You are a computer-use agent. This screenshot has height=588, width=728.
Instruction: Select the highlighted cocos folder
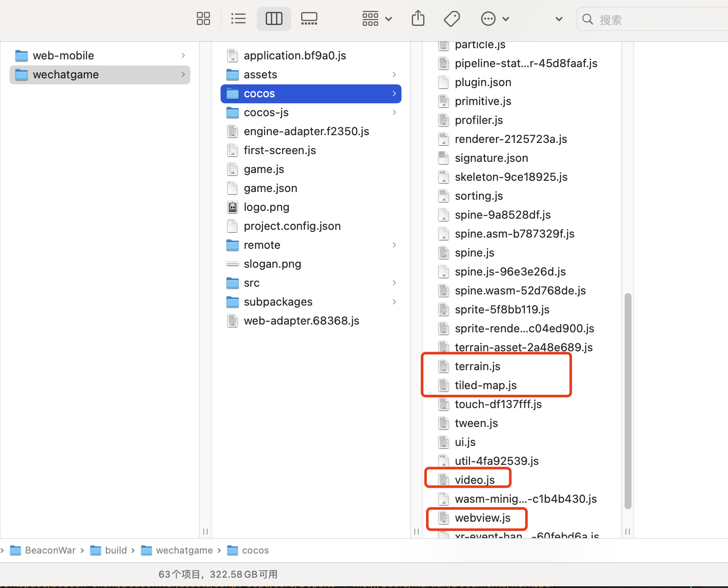(x=311, y=93)
